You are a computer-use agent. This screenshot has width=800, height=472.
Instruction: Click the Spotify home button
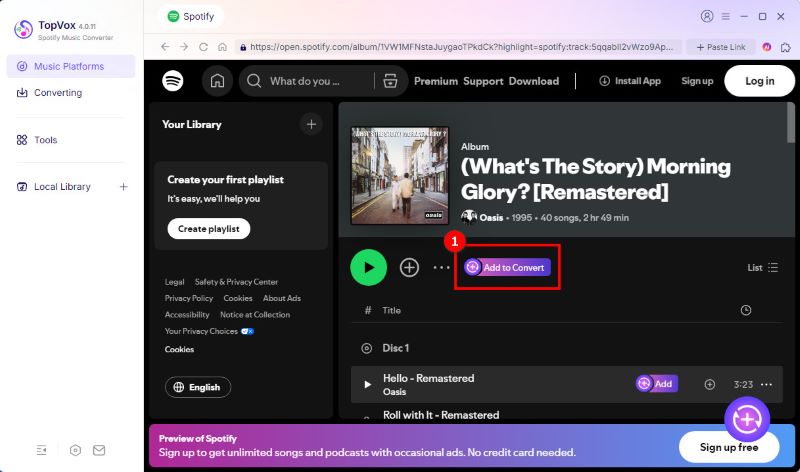click(x=217, y=81)
